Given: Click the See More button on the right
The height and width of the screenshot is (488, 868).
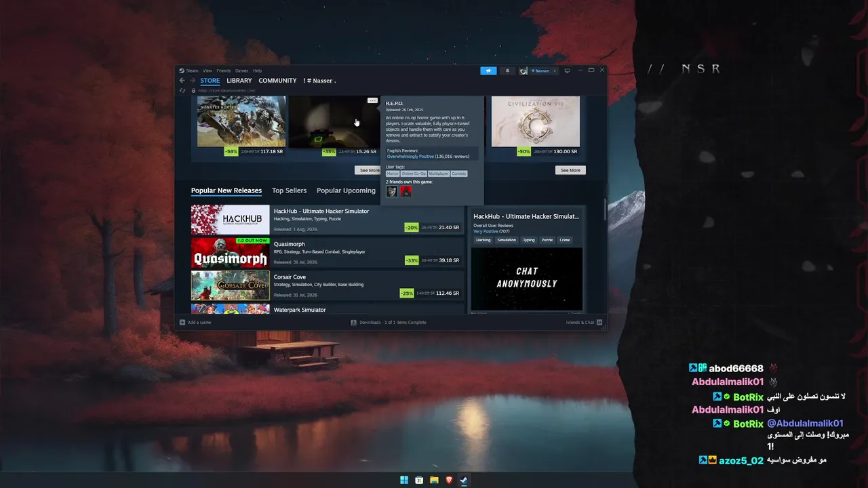Looking at the screenshot, I should tap(570, 170).
